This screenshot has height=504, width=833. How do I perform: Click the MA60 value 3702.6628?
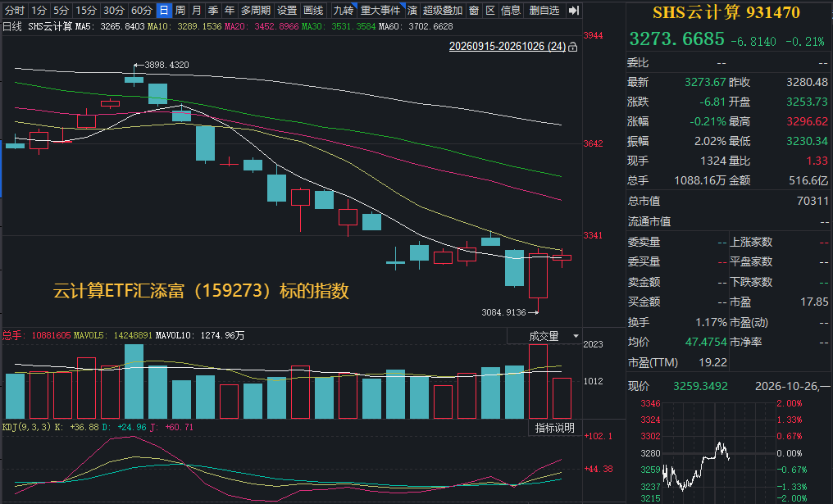point(430,26)
